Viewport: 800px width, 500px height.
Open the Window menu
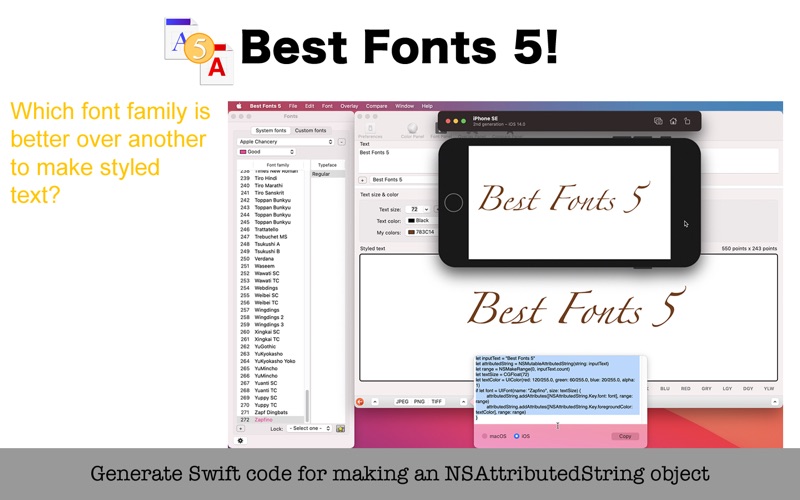(x=405, y=106)
